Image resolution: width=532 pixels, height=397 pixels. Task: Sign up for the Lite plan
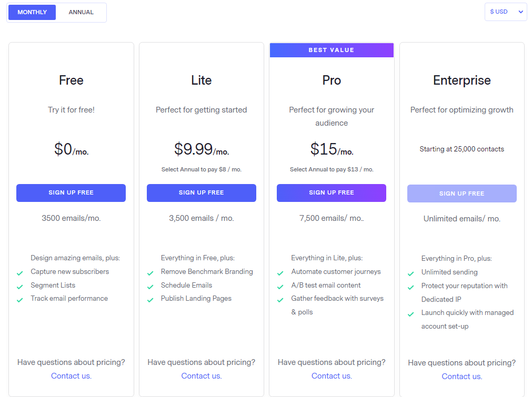point(202,193)
